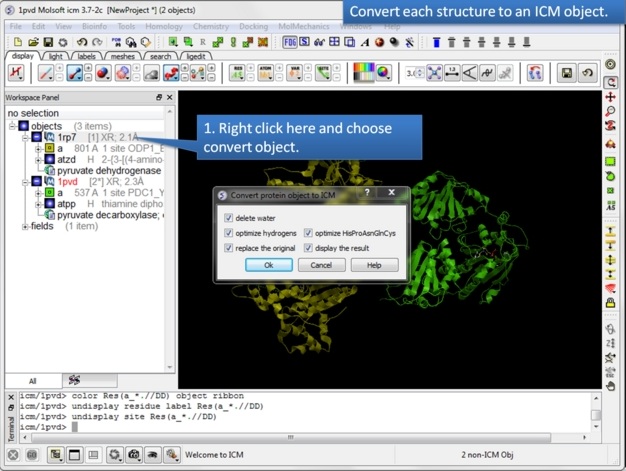Select the hand tool in right sidebar

[x=611, y=385]
